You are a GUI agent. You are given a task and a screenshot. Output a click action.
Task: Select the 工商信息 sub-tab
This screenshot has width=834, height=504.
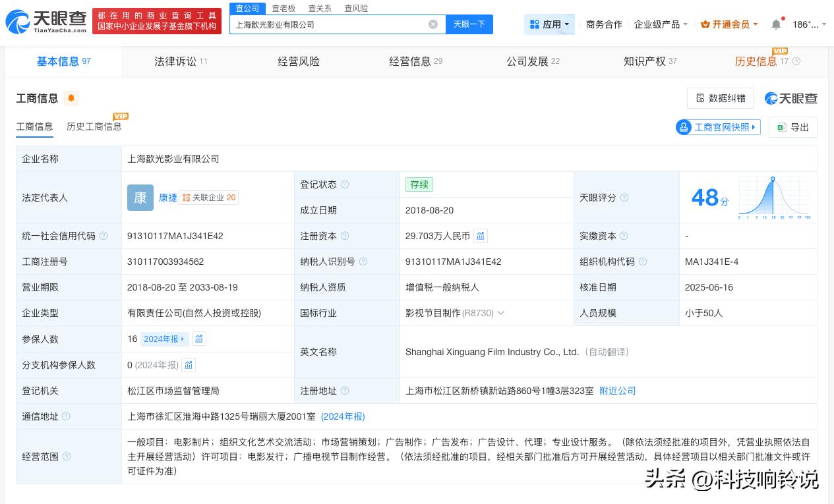[x=34, y=126]
